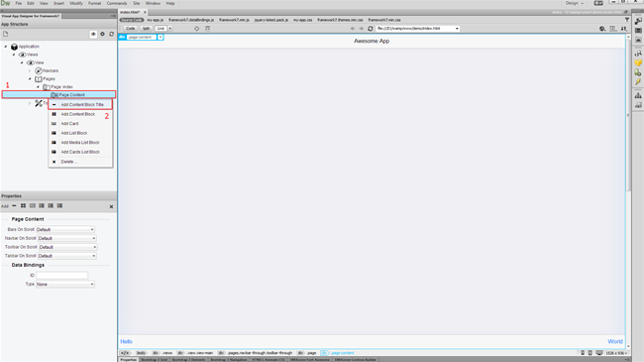Image resolution: width=644 pixels, height=362 pixels.
Task: Open the Bars On Scroll dropdown
Action: pyautogui.click(x=65, y=229)
